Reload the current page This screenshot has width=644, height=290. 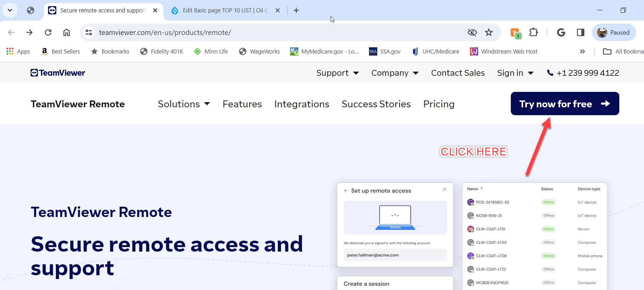[48, 33]
